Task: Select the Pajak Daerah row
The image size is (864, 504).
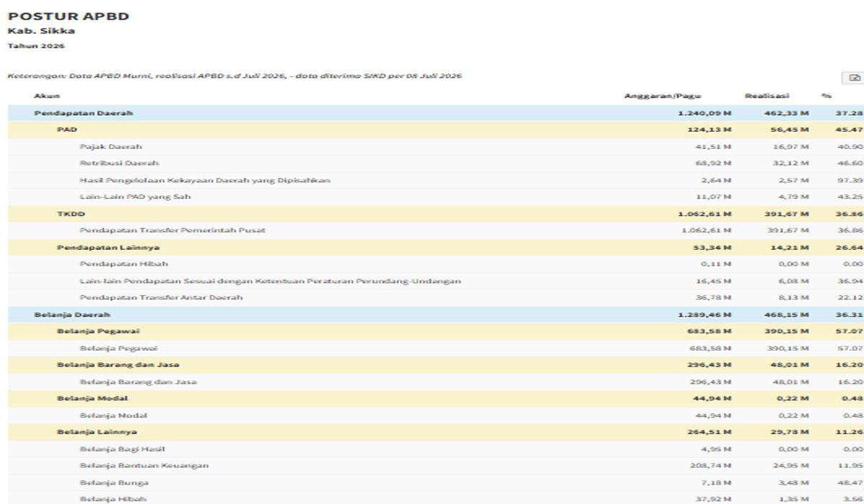Action: tap(436, 147)
